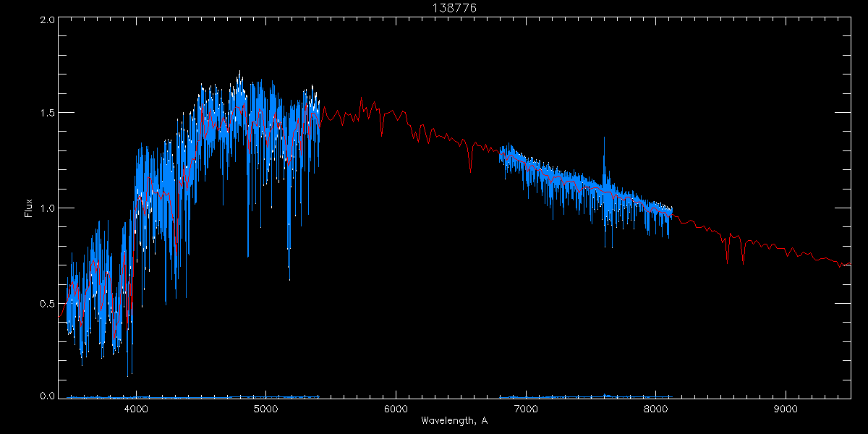Image resolution: width=868 pixels, height=434 pixels.
Task: Select the 4000 tick label on wavelength axis
Action: (135, 409)
